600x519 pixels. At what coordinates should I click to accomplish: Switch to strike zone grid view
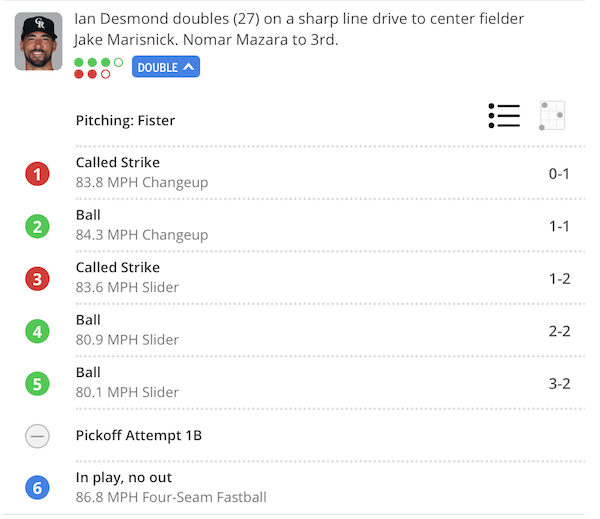(552, 116)
